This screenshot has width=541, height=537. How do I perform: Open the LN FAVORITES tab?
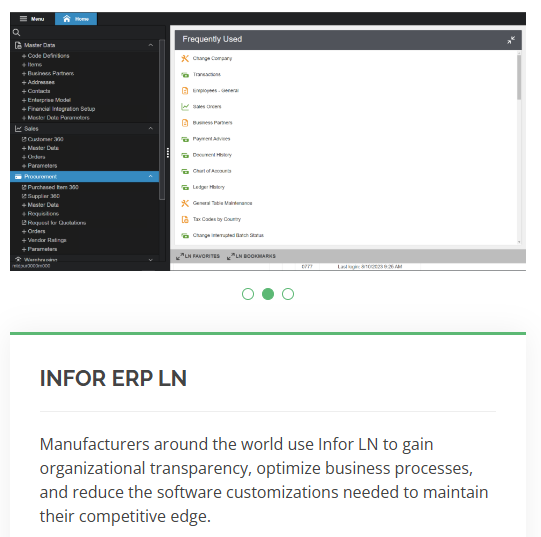coord(198,256)
